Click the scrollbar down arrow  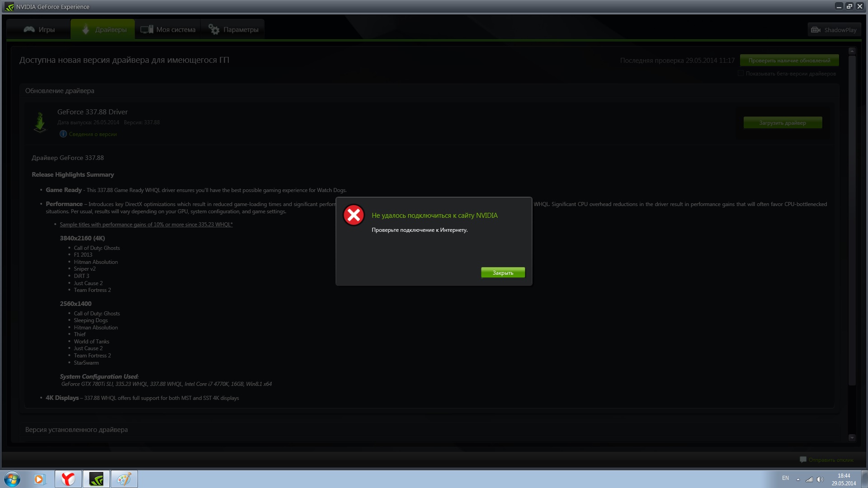852,437
